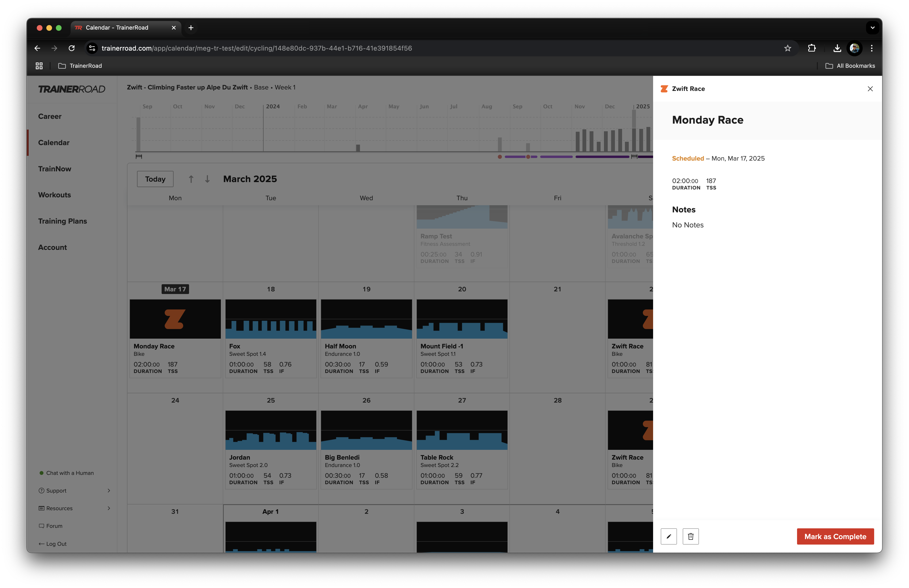Open the Zwift Race on March 29
909x588 pixels.
pos(630,449)
